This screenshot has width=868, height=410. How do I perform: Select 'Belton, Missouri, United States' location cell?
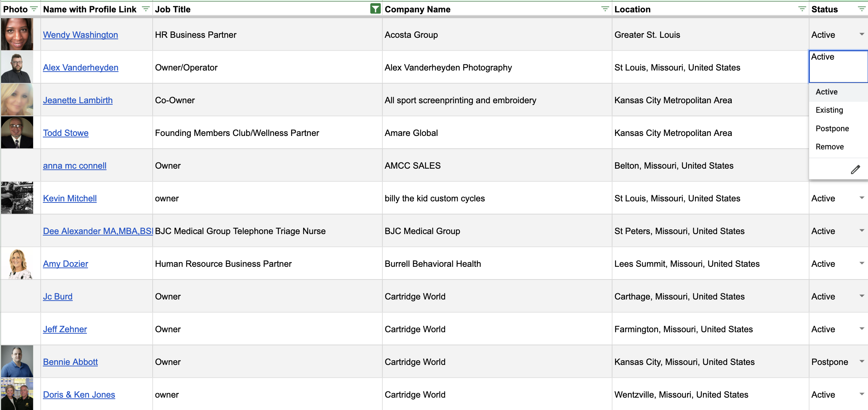tap(710, 165)
